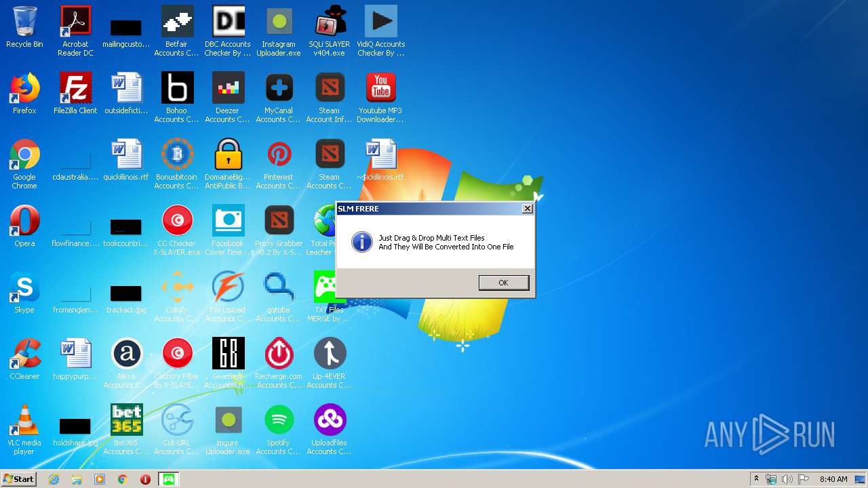Viewport: 868px width, 488px height.
Task: Select ~$ickillinois.rtf temp file
Action: click(380, 160)
